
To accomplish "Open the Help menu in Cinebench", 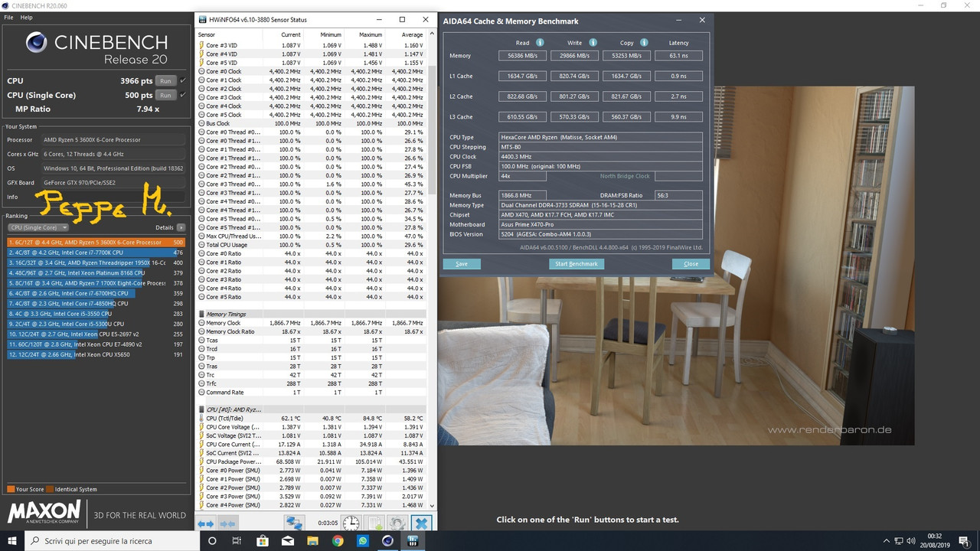I will pyautogui.click(x=27, y=17).
